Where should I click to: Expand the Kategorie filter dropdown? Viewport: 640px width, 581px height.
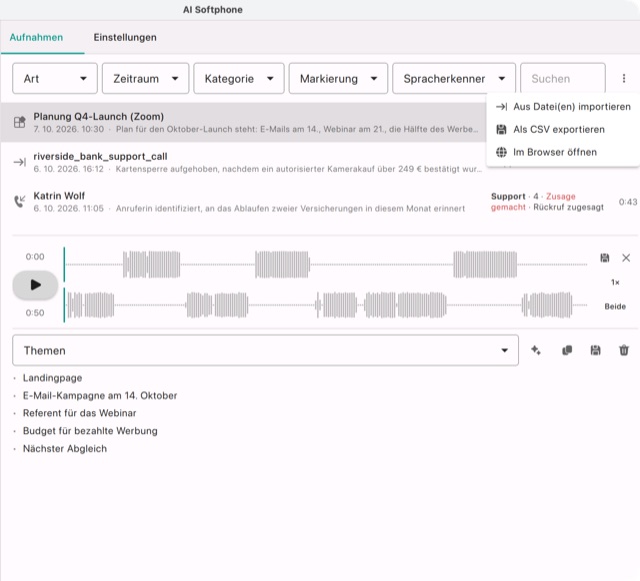click(239, 78)
